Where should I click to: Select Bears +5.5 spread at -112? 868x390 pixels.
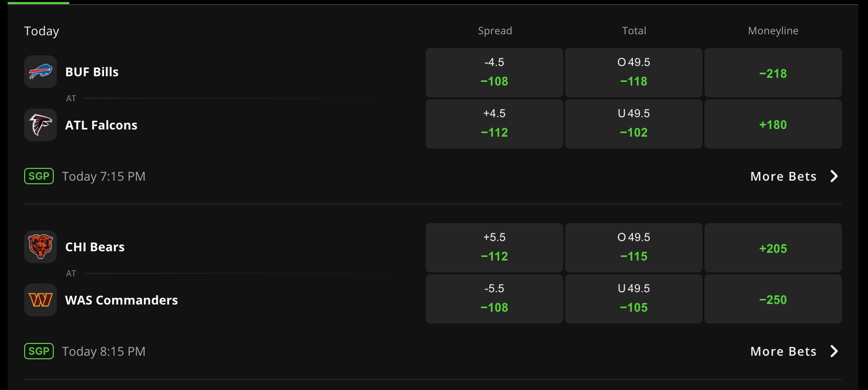(x=494, y=248)
